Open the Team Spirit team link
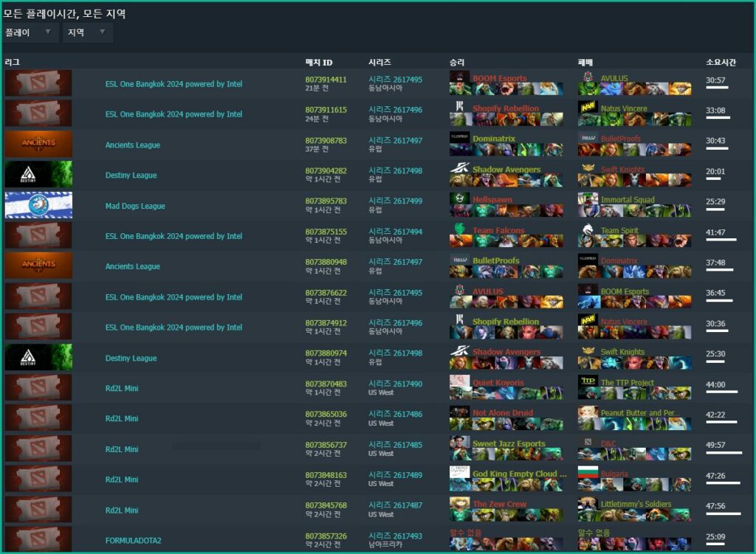 [619, 230]
